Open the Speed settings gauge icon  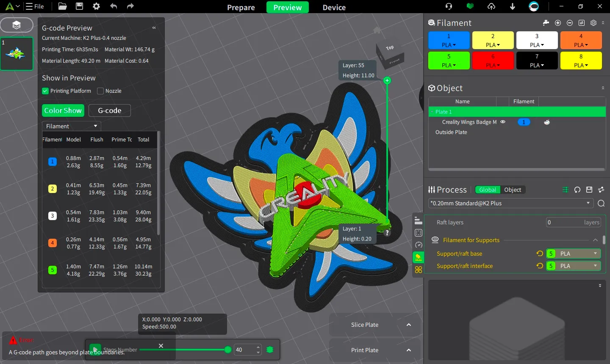point(419,245)
